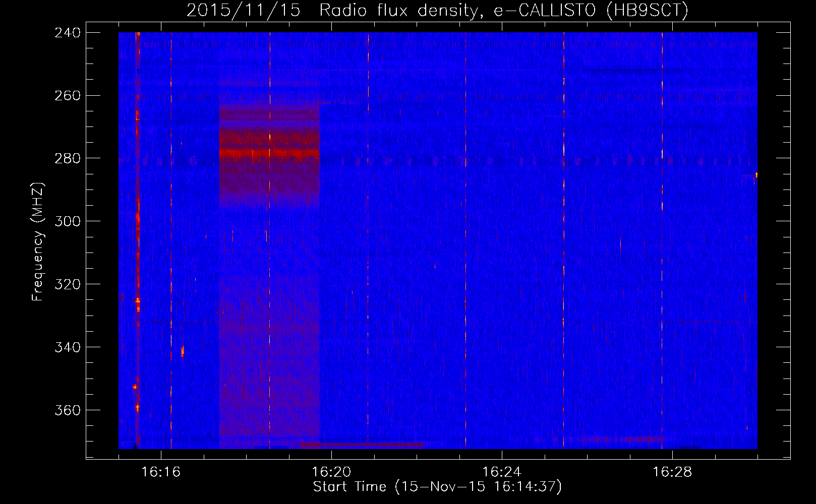This screenshot has width=816, height=504.
Task: Click the 16:16 time tick label
Action: coord(161,472)
